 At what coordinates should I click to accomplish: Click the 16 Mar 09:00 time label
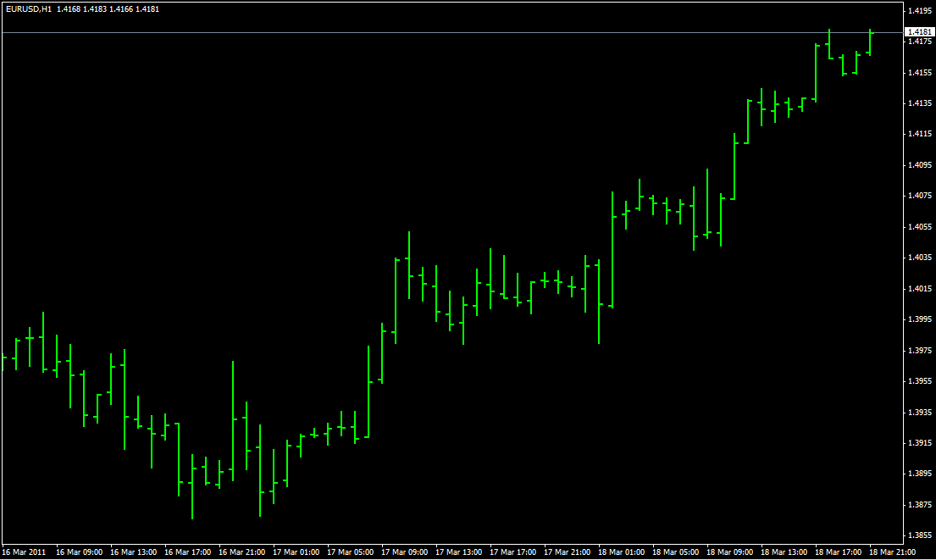tap(80, 552)
